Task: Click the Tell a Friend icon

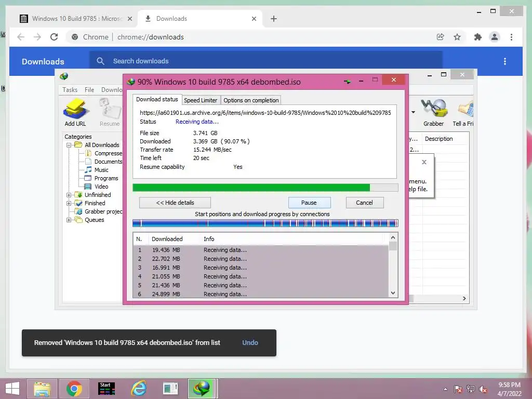Action: 463,112
